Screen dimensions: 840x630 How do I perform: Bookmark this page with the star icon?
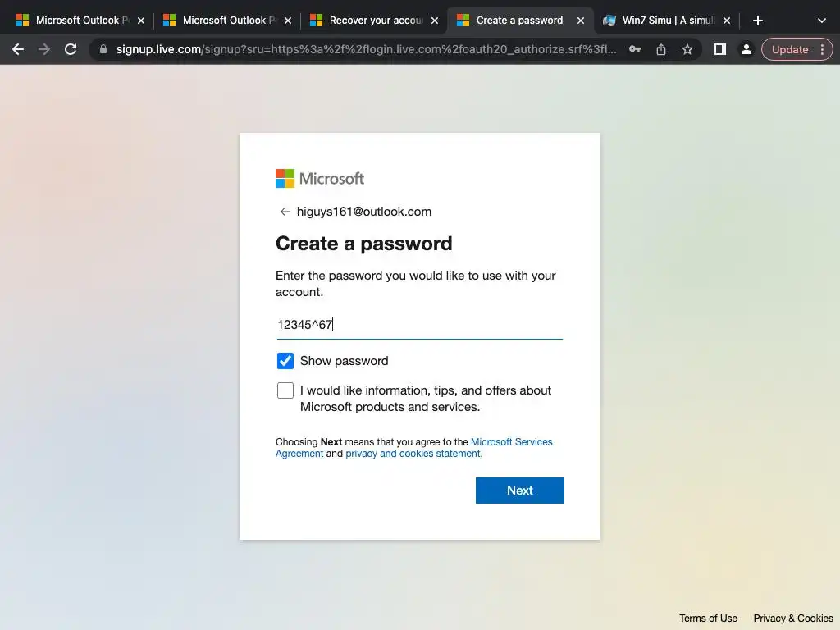pyautogui.click(x=687, y=49)
